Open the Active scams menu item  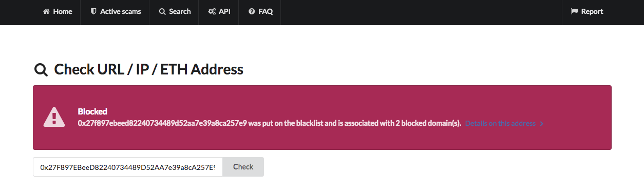(115, 11)
